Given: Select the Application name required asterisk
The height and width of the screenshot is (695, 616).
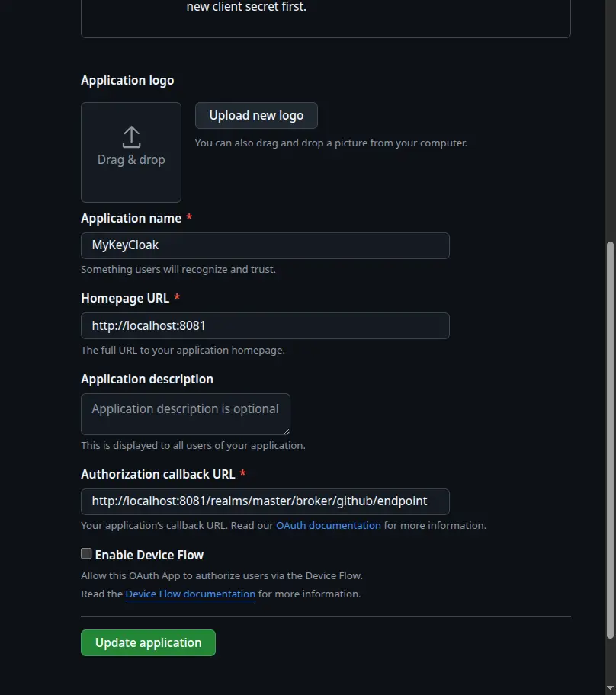Looking at the screenshot, I should (x=188, y=217).
